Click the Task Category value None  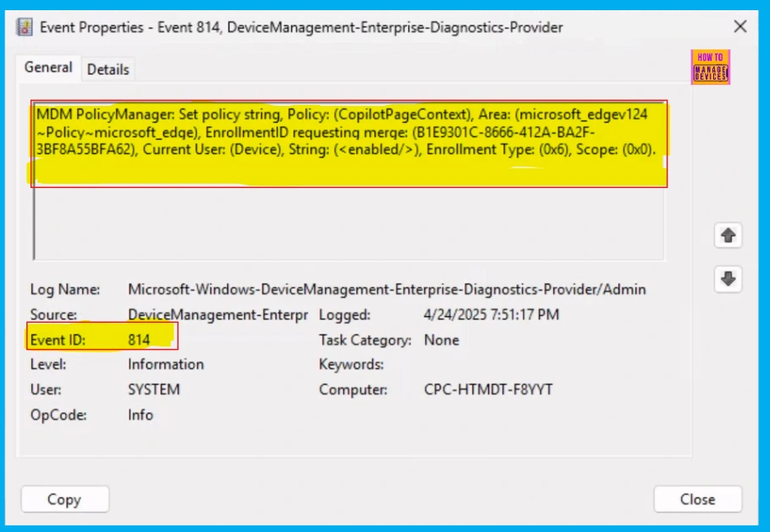click(x=441, y=340)
